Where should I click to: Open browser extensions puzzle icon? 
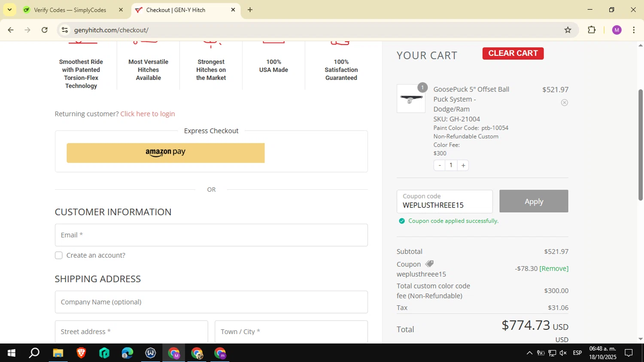tap(592, 30)
